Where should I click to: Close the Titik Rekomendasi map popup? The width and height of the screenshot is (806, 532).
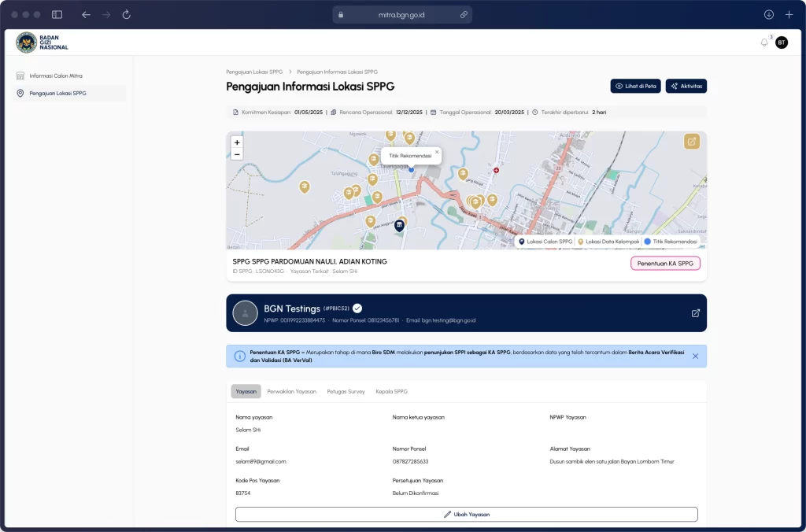tap(437, 152)
